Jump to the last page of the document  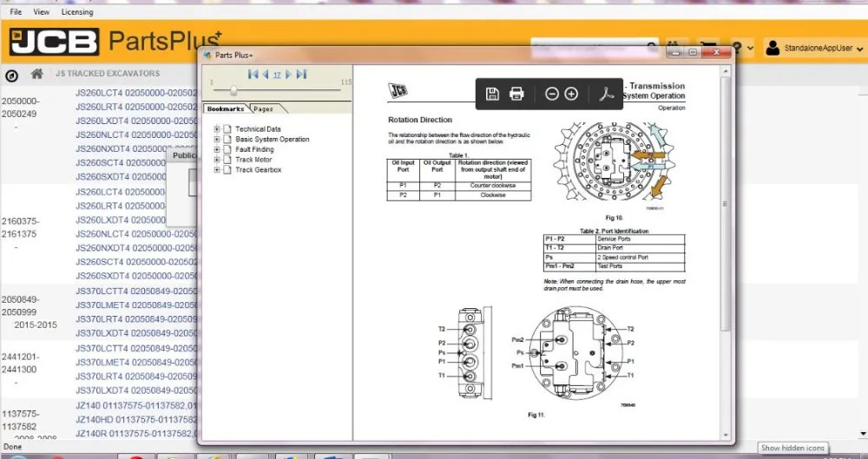pyautogui.click(x=301, y=75)
